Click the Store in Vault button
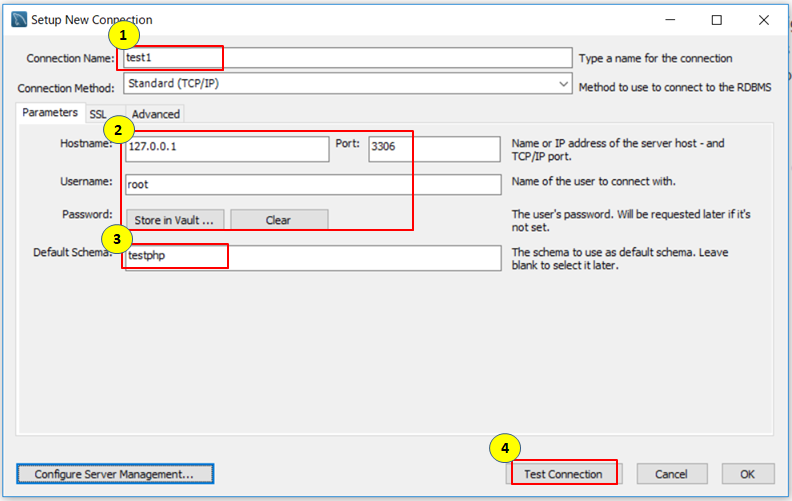The image size is (792, 501). coord(175,220)
